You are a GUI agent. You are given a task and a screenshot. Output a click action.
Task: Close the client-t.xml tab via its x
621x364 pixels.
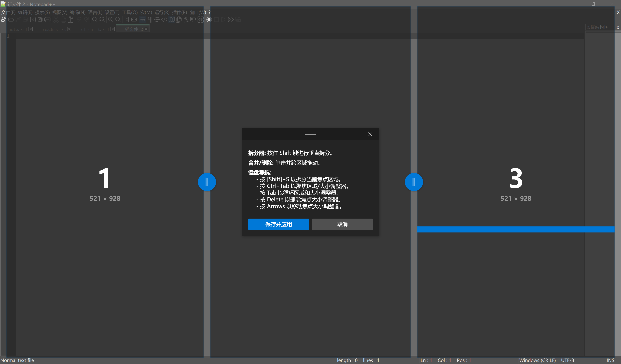tap(113, 29)
